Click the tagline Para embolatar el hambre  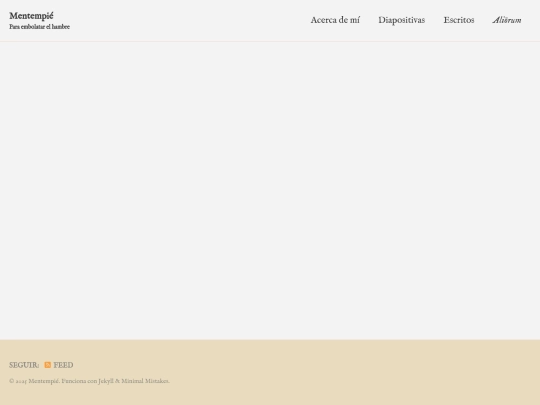(x=40, y=27)
